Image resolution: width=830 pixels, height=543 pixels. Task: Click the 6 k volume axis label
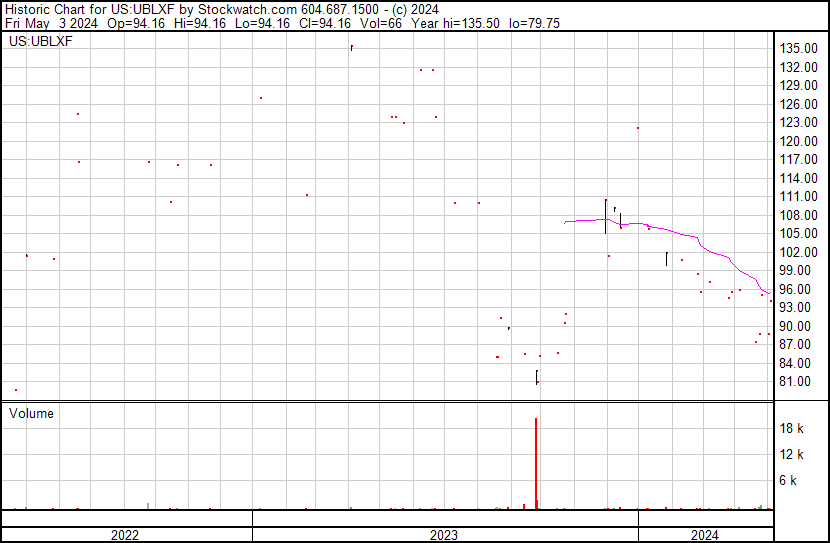tap(788, 481)
